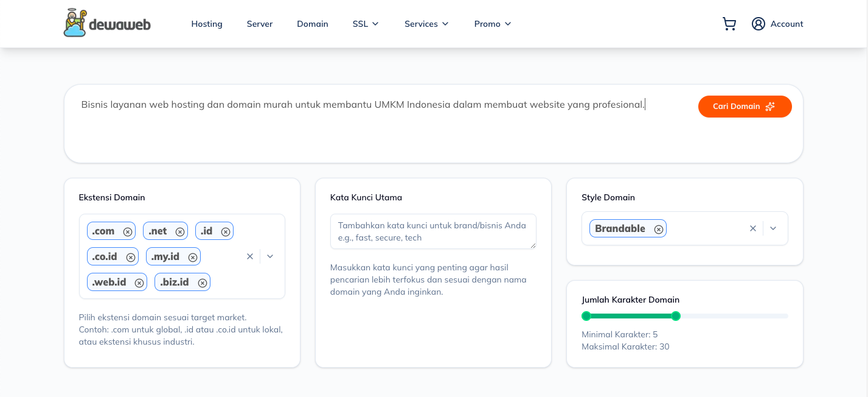868x397 pixels.
Task: Remove the .com extension tag
Action: pos(128,231)
